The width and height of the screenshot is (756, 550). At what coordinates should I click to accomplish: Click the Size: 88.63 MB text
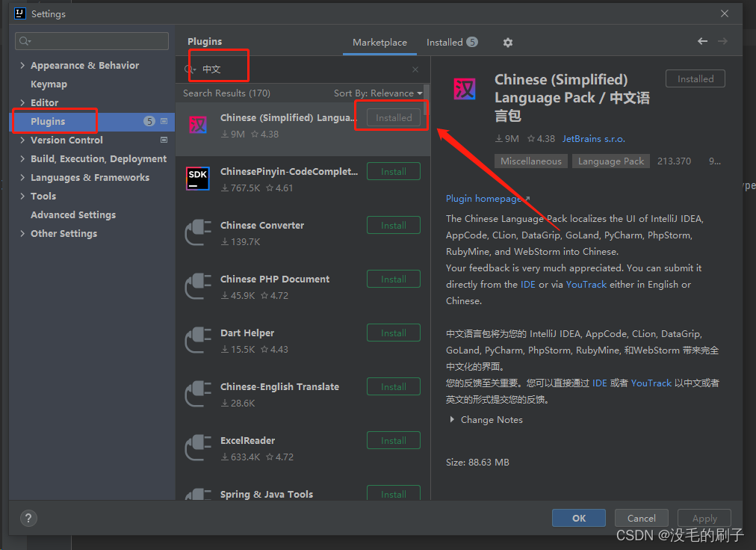tap(477, 462)
